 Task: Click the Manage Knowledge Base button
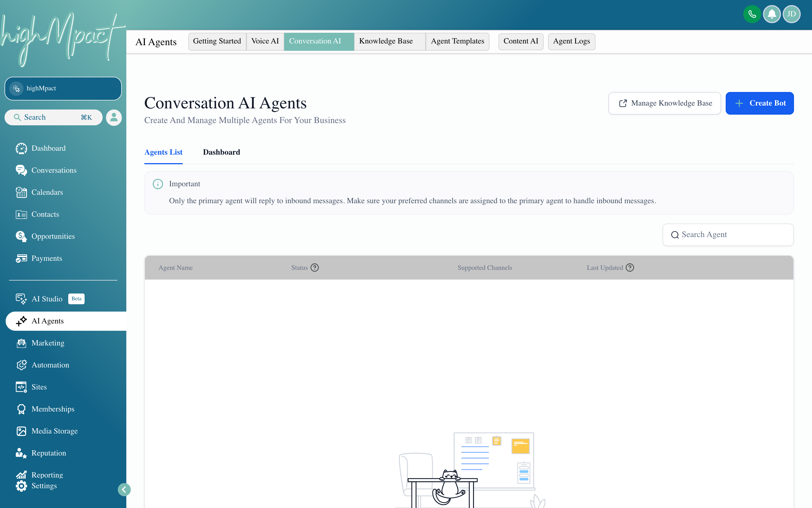pyautogui.click(x=664, y=103)
